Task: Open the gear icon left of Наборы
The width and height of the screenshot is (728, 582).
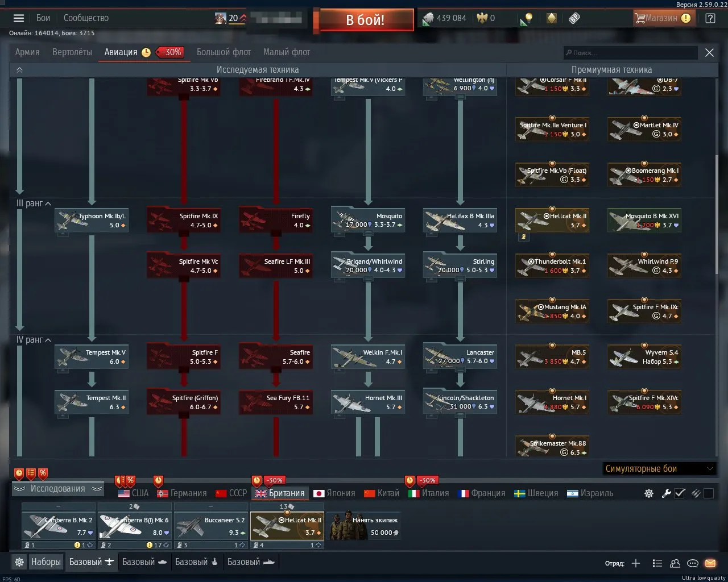Action: (x=19, y=562)
